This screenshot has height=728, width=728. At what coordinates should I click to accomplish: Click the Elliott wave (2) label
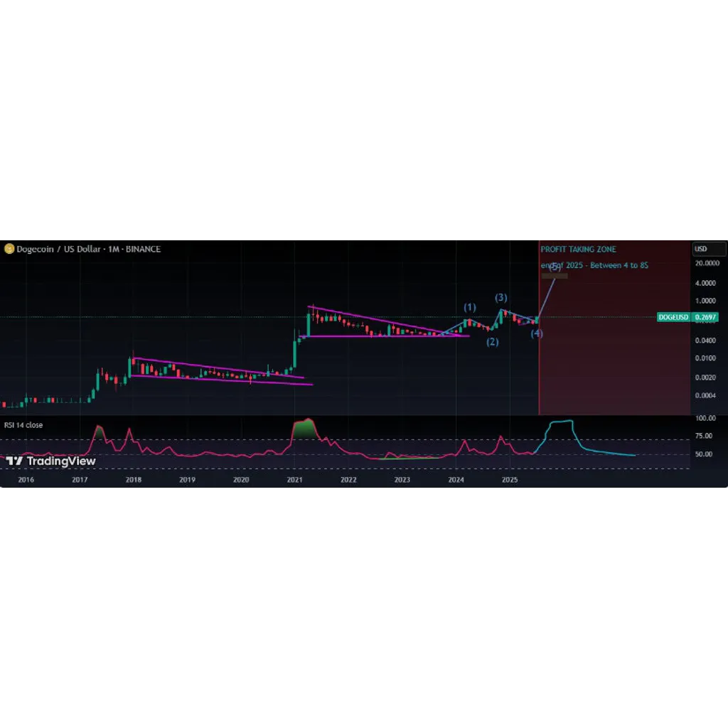[493, 342]
